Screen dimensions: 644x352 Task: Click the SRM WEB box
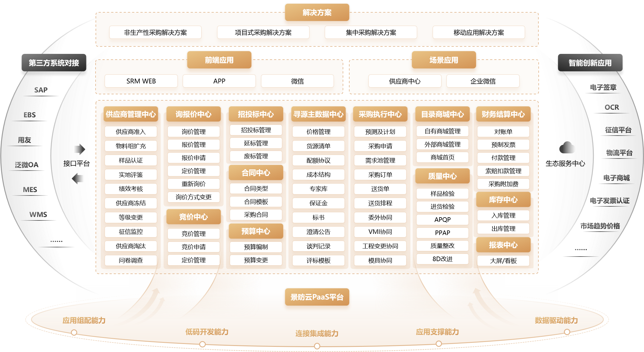[141, 81]
